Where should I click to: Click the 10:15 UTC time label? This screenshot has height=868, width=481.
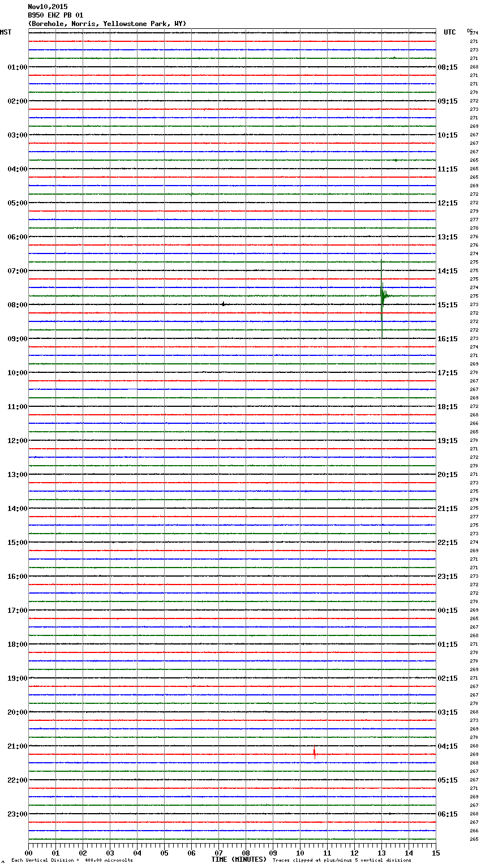click(x=448, y=135)
